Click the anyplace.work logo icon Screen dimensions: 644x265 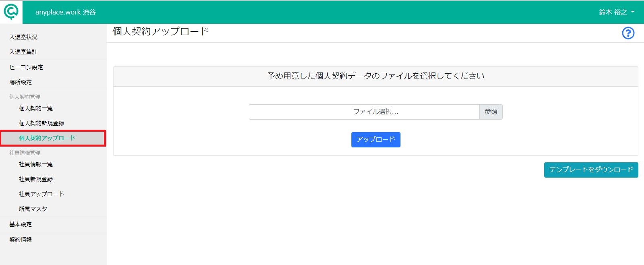(11, 12)
